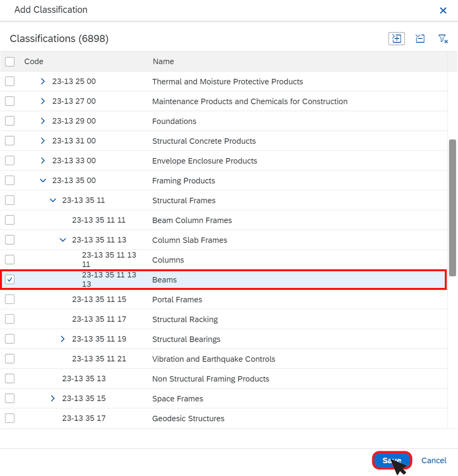
Task: Check the Space Frames checkbox
Action: [10, 398]
